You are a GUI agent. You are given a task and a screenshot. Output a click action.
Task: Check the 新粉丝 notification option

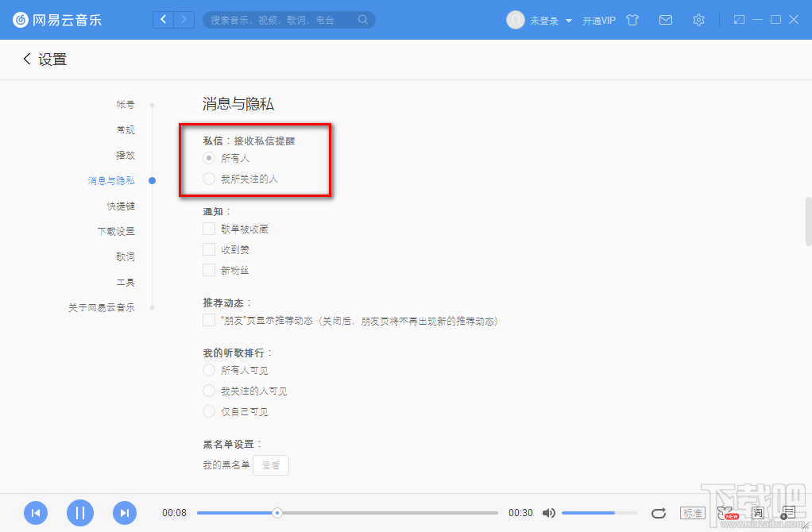point(209,270)
